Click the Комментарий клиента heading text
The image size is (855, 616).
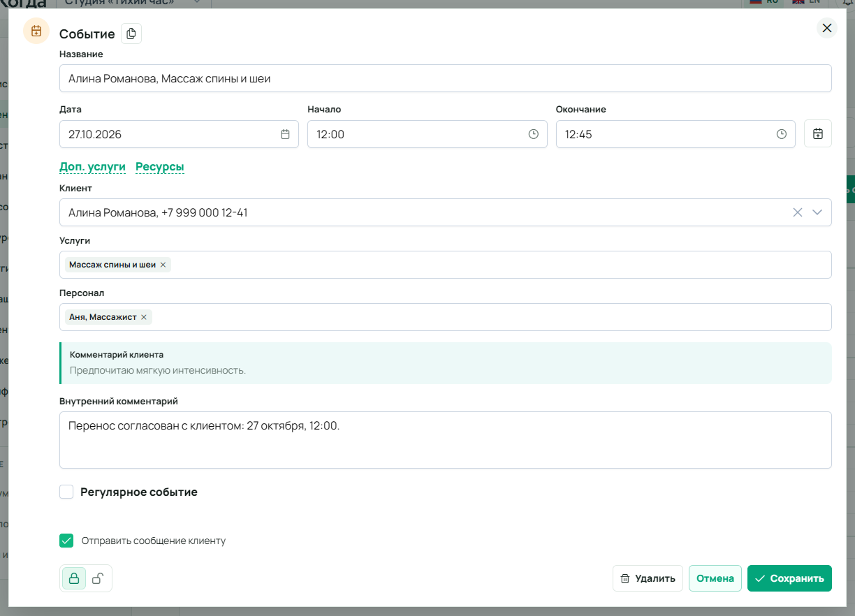coord(117,355)
